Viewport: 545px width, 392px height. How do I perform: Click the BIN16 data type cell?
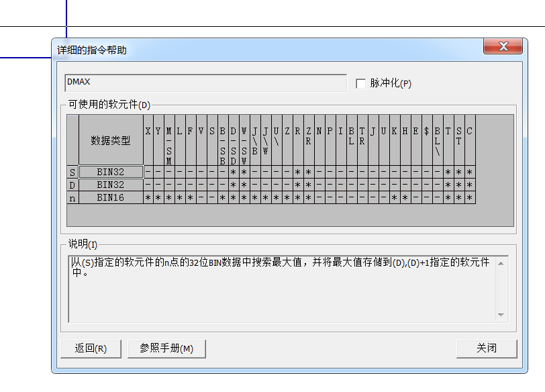click(111, 197)
